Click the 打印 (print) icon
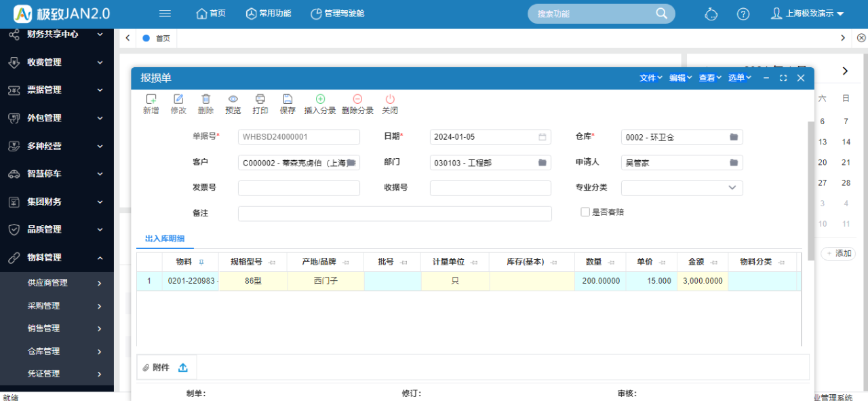868x401 pixels. [260, 99]
